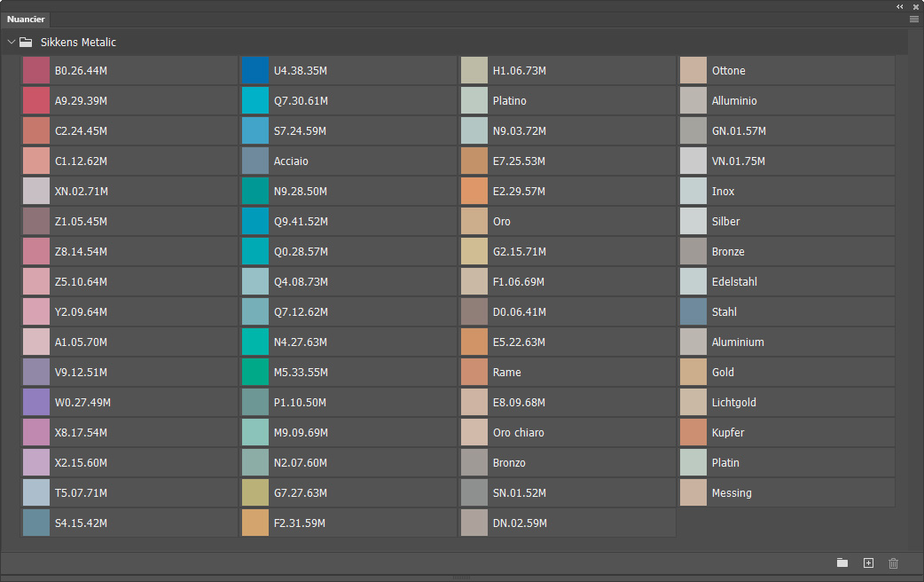Pick the Ottone swatch

pos(693,70)
